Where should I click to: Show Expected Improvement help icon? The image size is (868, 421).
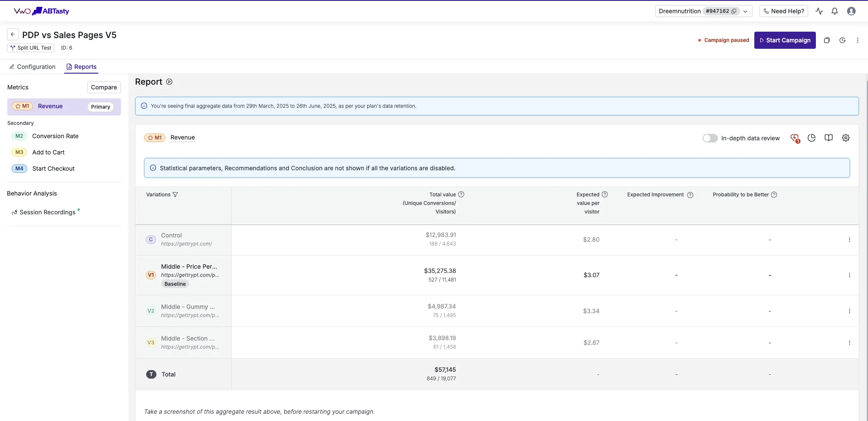point(690,195)
